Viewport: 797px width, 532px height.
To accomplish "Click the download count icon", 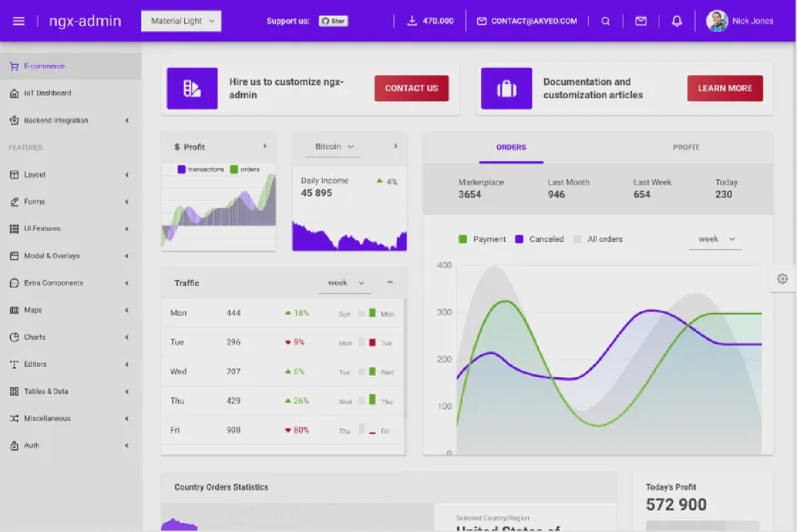I will click(x=412, y=21).
